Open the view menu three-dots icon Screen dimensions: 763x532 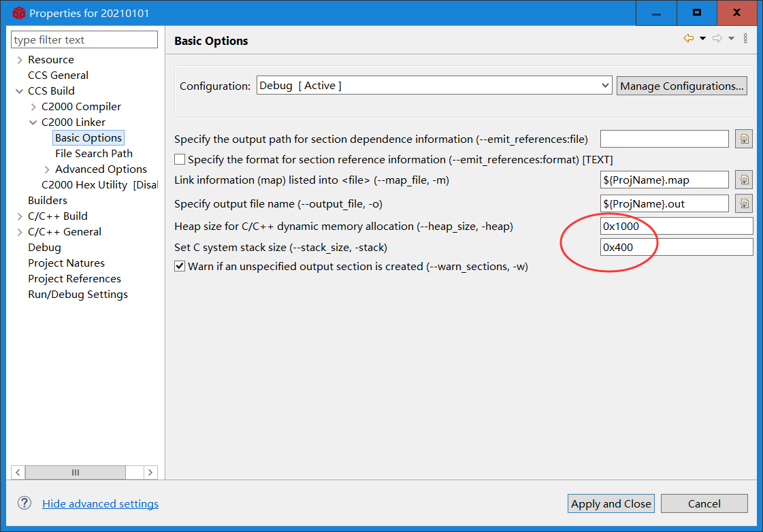(745, 38)
